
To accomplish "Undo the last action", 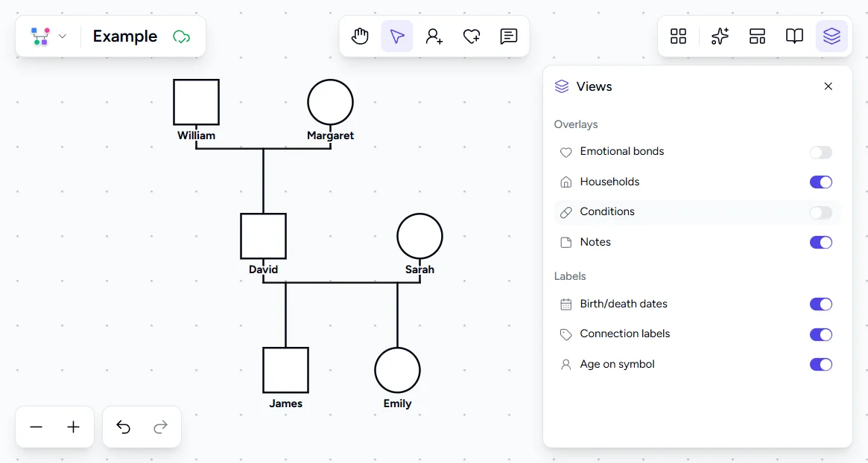I will pos(124,427).
